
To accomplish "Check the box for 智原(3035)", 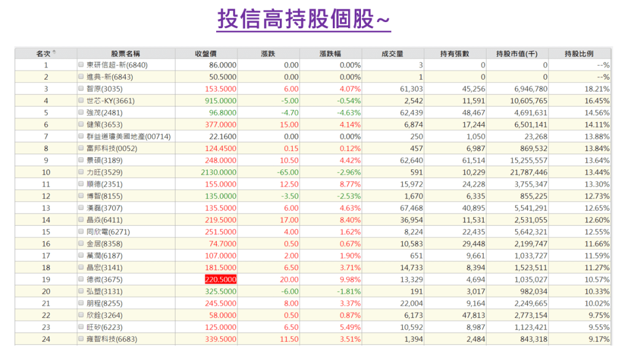I will (x=81, y=88).
